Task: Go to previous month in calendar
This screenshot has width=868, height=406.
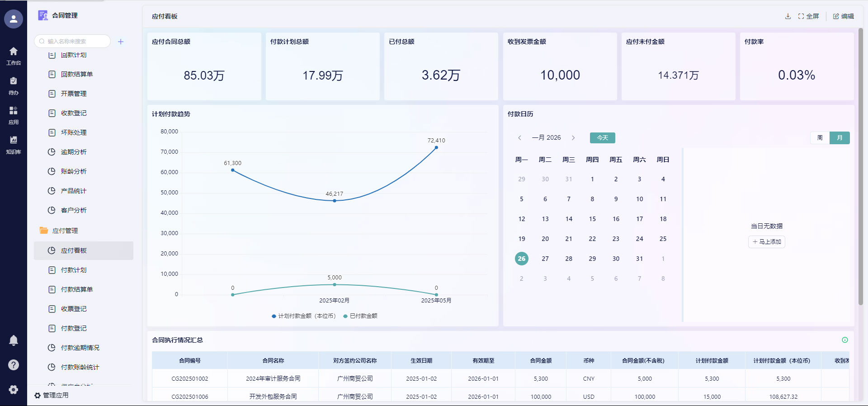Action: pyautogui.click(x=520, y=138)
